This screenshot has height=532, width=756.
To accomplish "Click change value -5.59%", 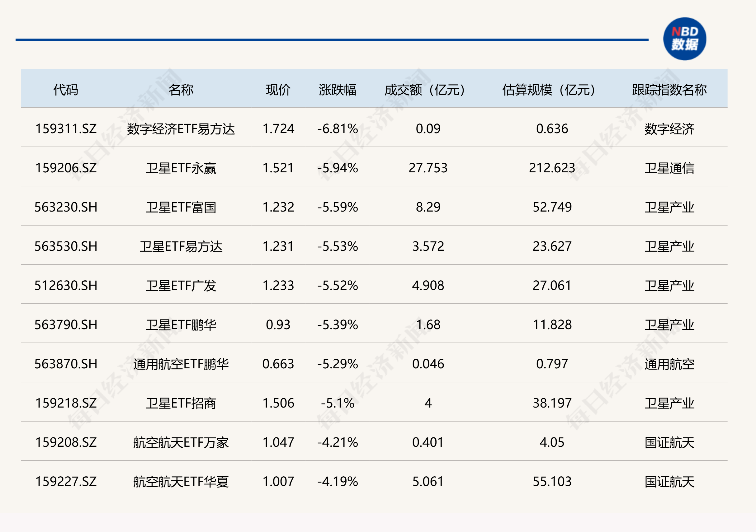I will 338,207.
